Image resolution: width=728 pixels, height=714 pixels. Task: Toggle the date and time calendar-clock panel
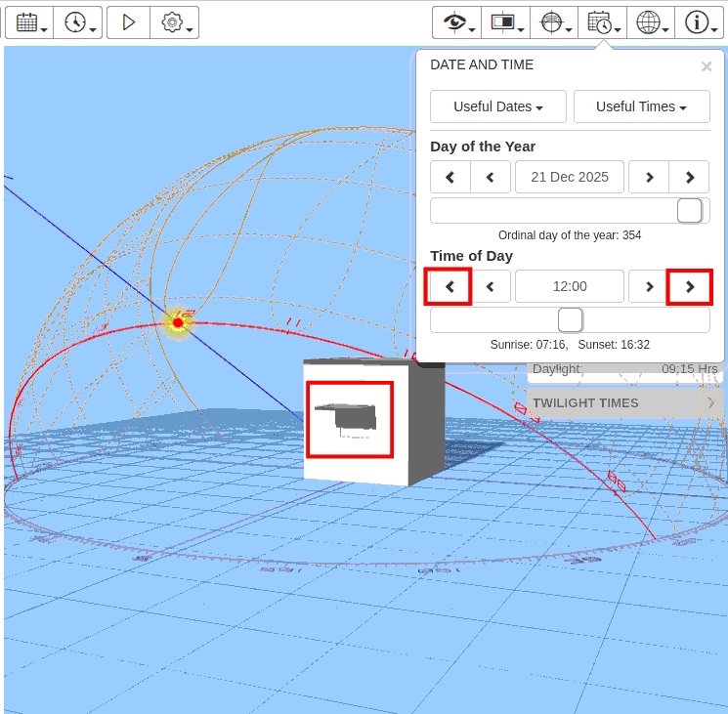(x=602, y=22)
